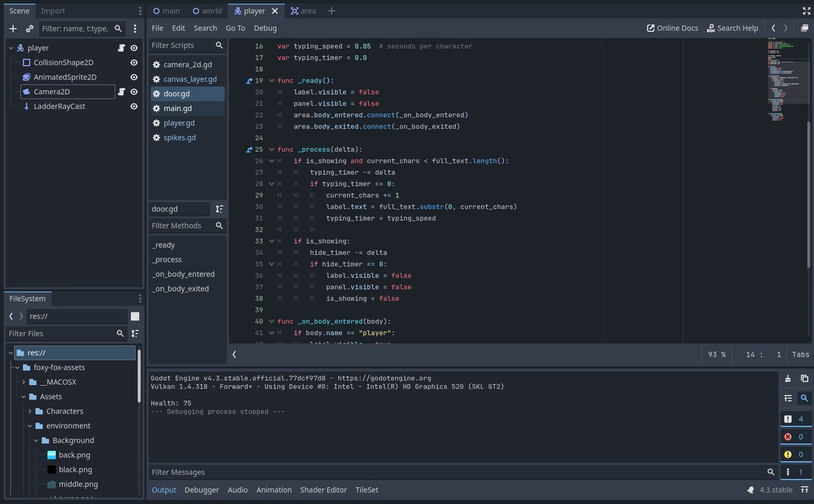
Task: Expand the Characters folder
Action: coord(30,411)
